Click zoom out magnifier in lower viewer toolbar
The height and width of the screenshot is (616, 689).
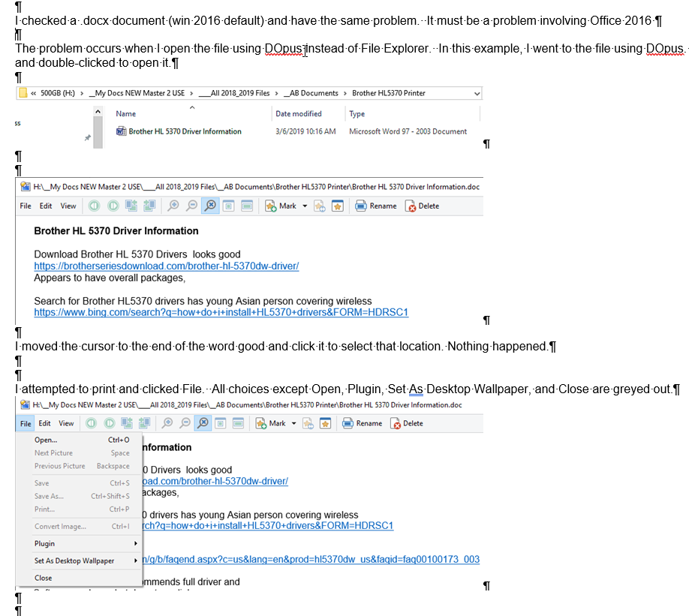[185, 423]
